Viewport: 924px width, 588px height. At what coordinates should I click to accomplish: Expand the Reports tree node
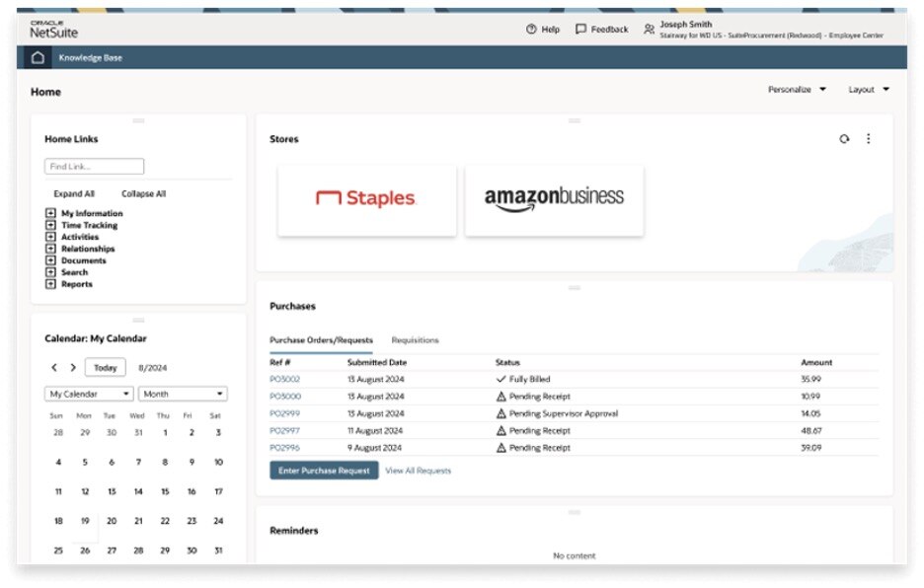50,285
